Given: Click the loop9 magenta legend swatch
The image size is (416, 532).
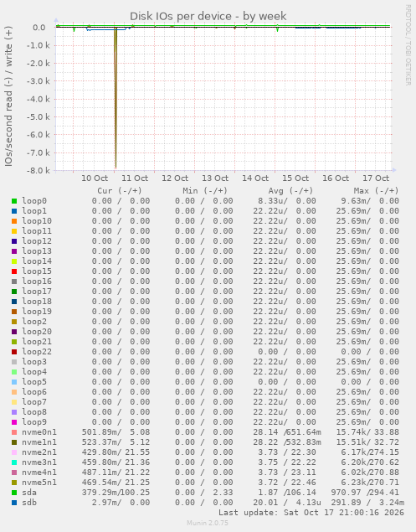Looking at the screenshot, I should (x=14, y=422).
